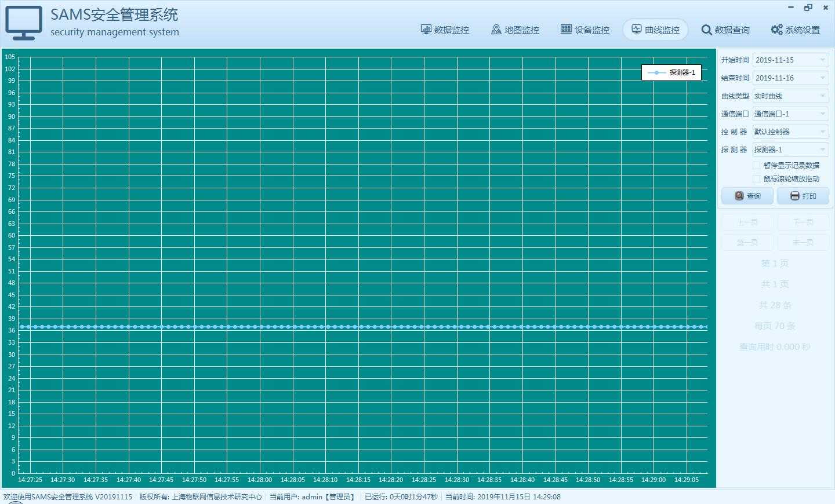
Task: Open the 数据监控 data monitoring tab
Action: [x=445, y=30]
